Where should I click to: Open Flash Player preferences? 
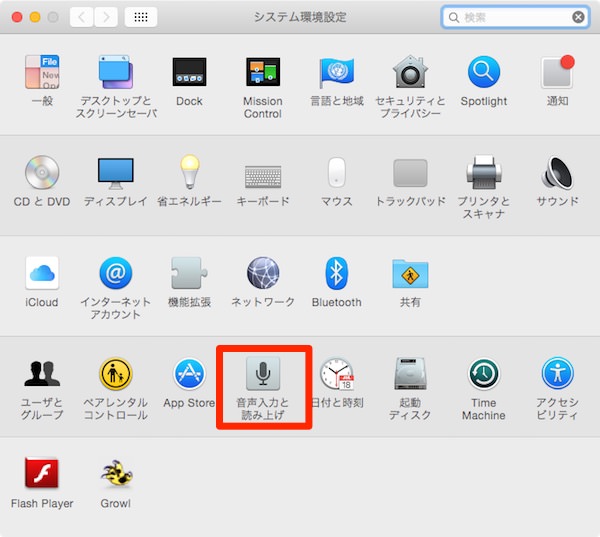tap(42, 473)
